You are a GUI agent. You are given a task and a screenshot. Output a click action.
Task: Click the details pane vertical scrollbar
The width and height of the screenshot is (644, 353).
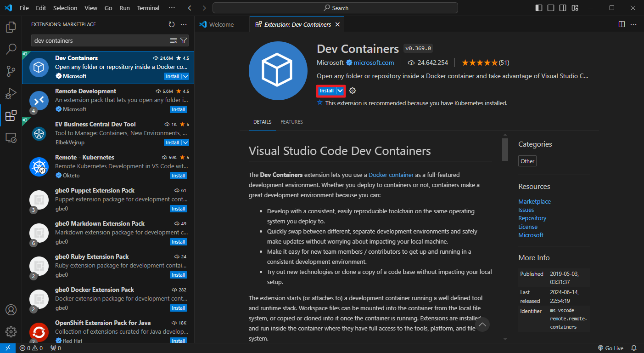505,149
